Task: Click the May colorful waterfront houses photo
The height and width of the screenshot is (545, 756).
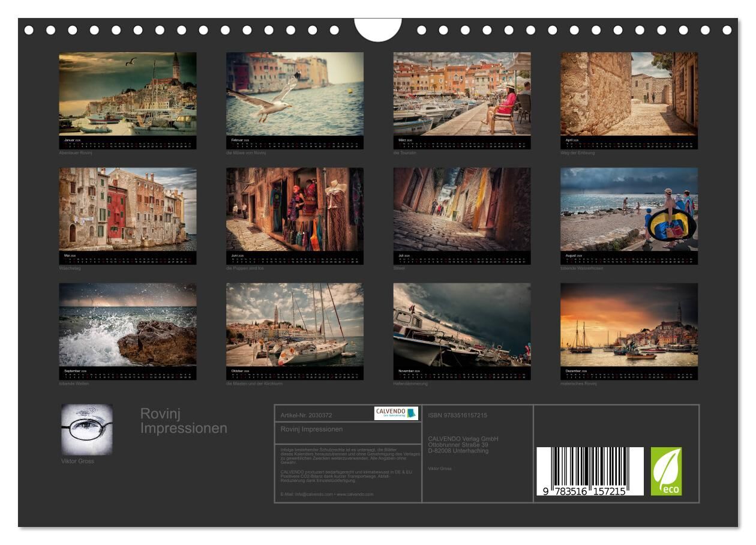Action: coord(128,209)
